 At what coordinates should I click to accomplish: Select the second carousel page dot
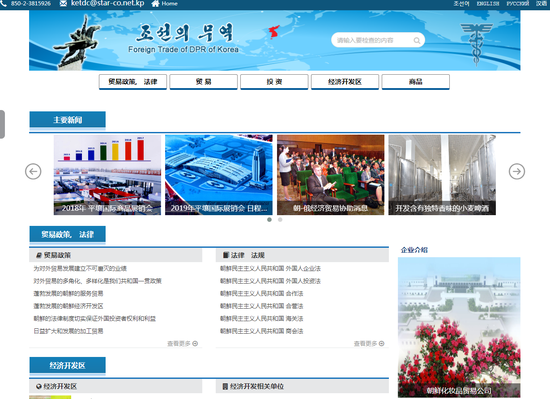pos(280,219)
